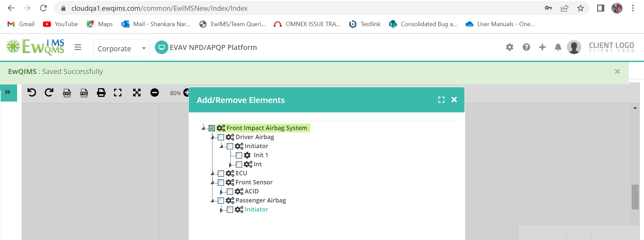
Task: Check the Int checkbox
Action: [x=239, y=164]
